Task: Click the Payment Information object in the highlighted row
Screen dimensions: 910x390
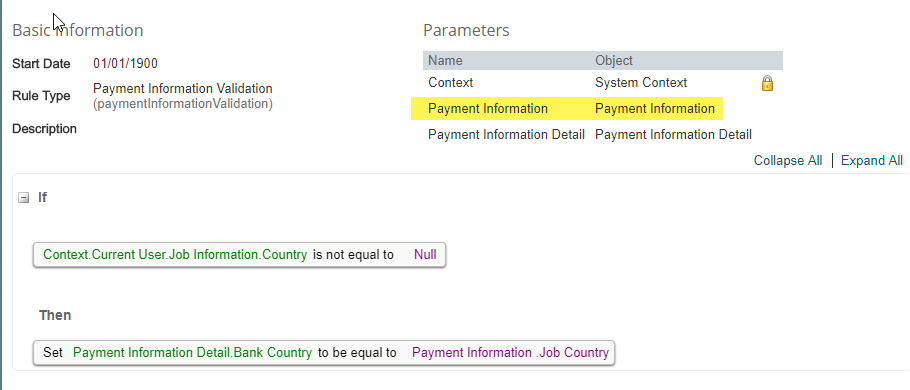Action: coord(655,109)
